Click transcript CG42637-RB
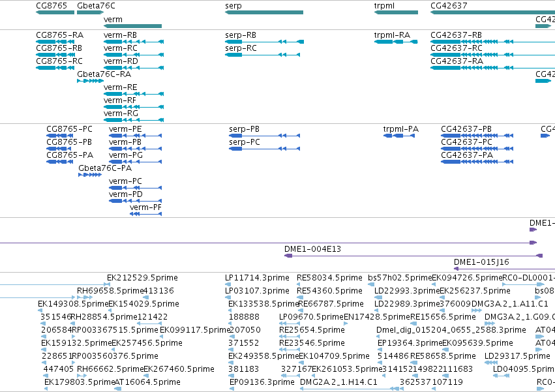 (492, 42)
